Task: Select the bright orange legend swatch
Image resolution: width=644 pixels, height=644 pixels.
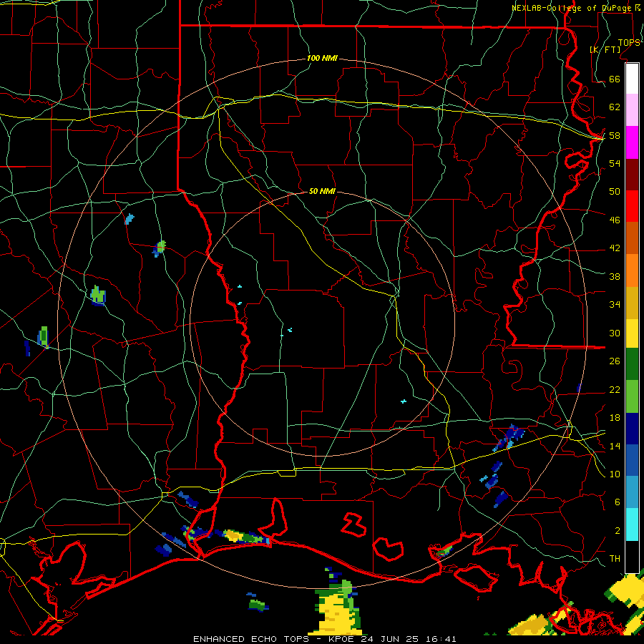Action: pos(632,270)
